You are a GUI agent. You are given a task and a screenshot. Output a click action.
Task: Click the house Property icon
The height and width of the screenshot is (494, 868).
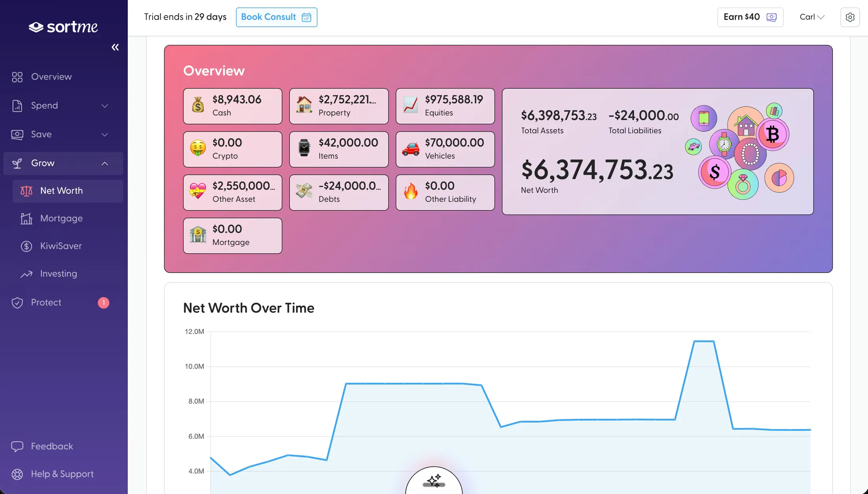tap(304, 105)
